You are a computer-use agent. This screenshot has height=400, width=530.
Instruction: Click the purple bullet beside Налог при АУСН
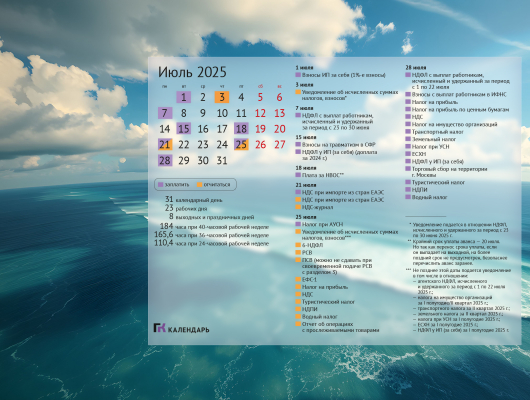(298, 224)
